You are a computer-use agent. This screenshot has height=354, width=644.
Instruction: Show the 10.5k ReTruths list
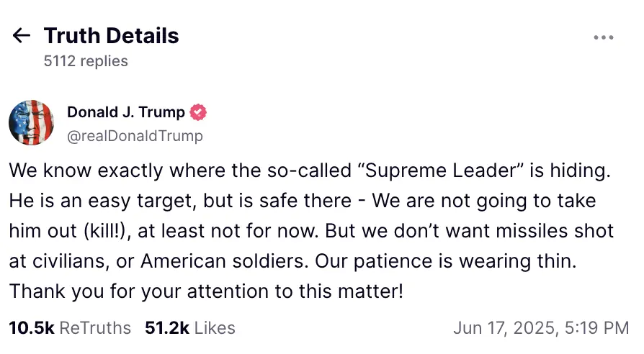70,328
